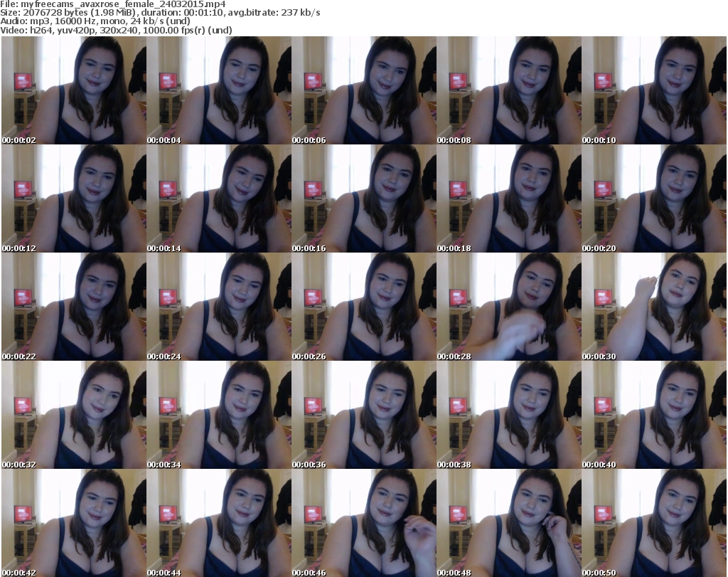Click the 'Video: h264, yuv420p' line

(116, 30)
